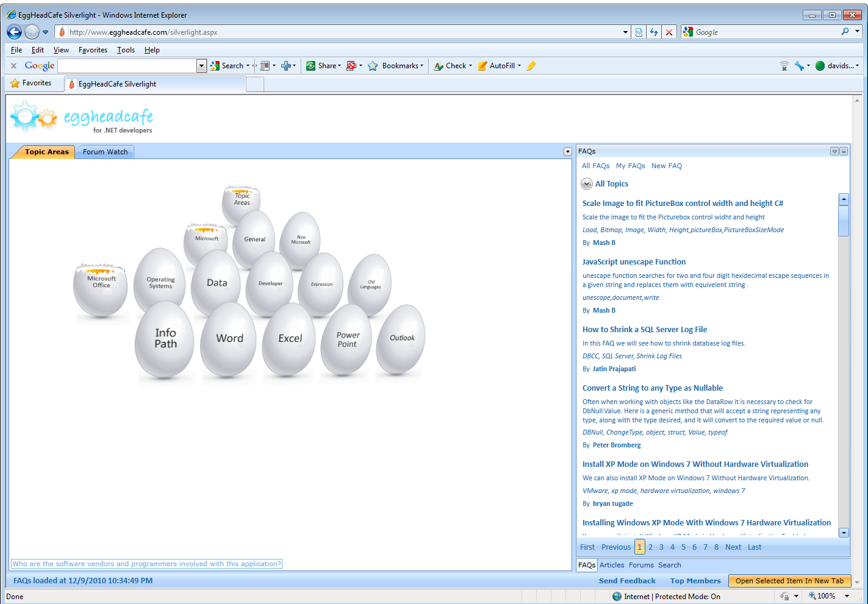
Task: Click the green davids account icon
Action: click(x=820, y=66)
